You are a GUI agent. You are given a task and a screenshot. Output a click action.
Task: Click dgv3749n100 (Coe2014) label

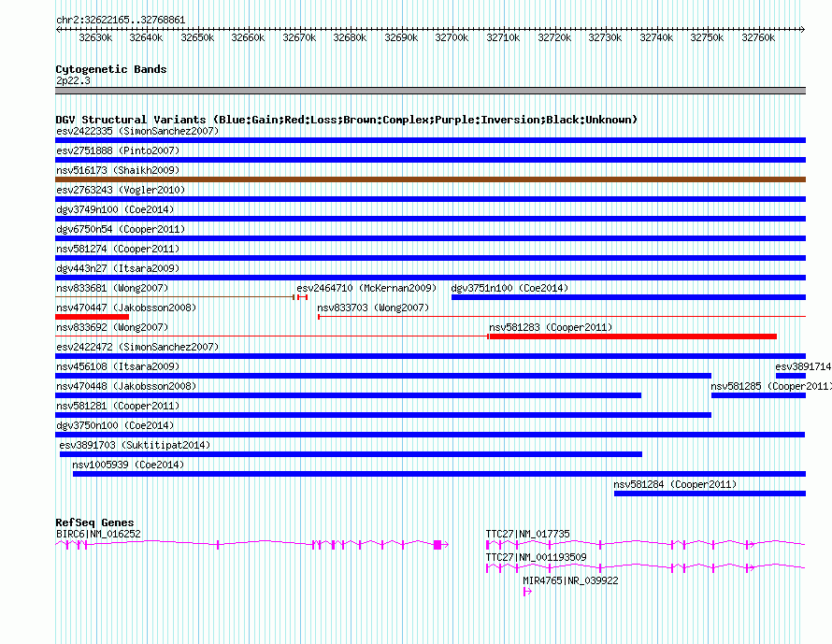[115, 209]
